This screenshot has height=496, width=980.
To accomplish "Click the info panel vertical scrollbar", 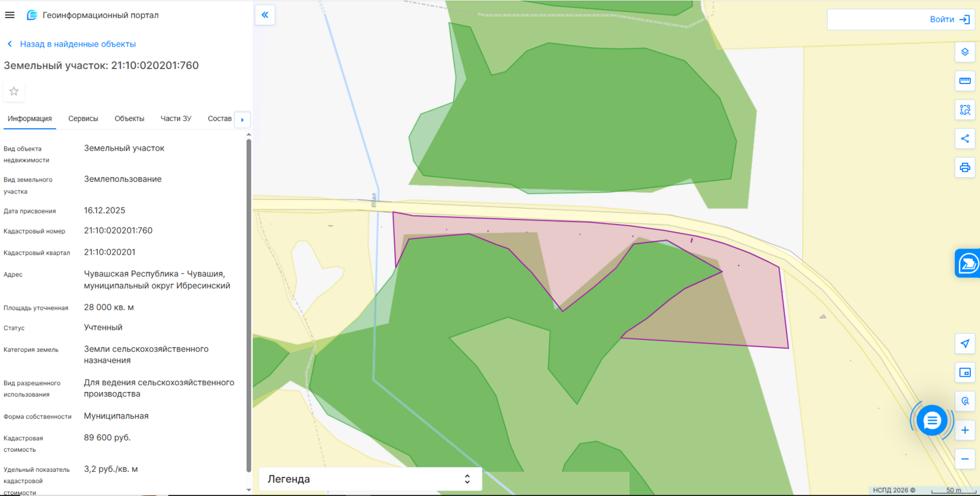I will click(x=248, y=302).
